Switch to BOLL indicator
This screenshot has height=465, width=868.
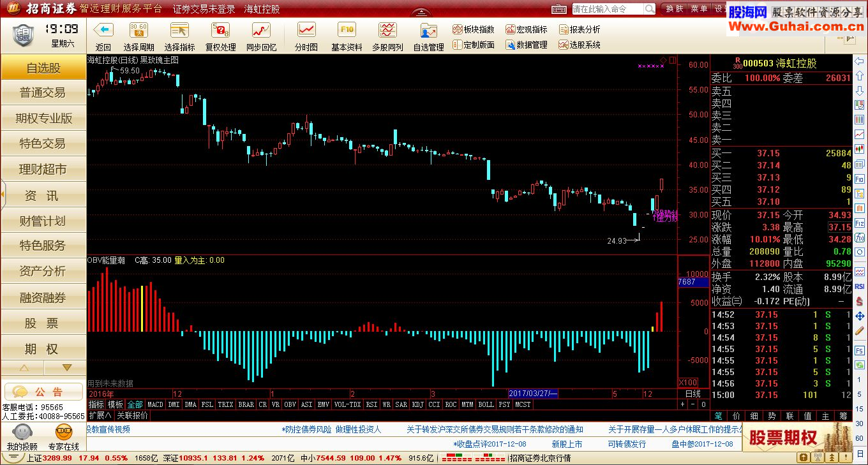(486, 404)
